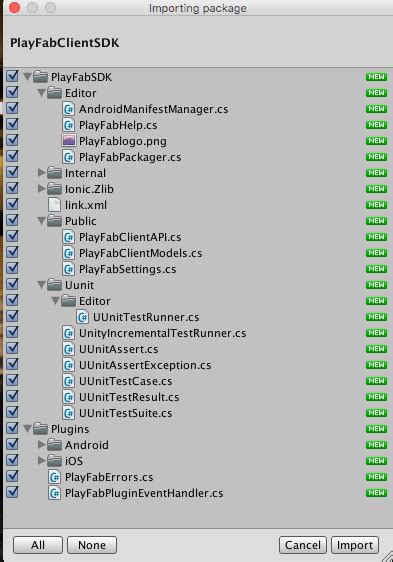The width and height of the screenshot is (393, 562).
Task: Click the Public folder icon
Action: coord(55,221)
